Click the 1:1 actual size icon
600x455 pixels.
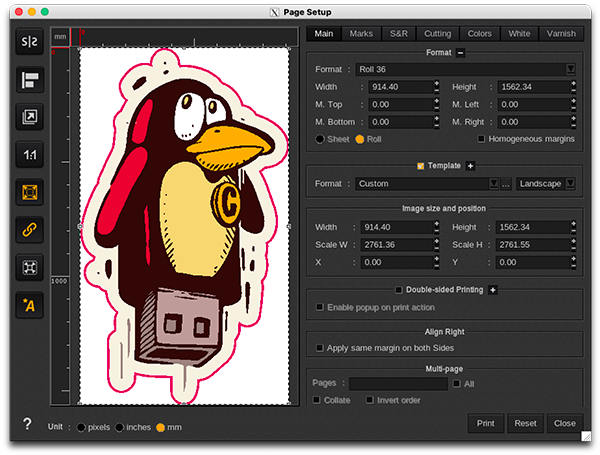pos(30,154)
